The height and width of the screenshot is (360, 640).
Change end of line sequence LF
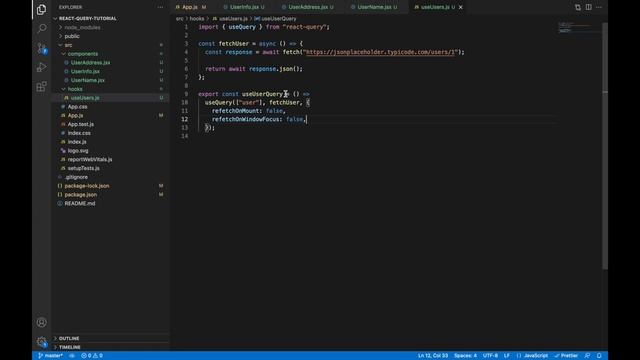click(507, 356)
